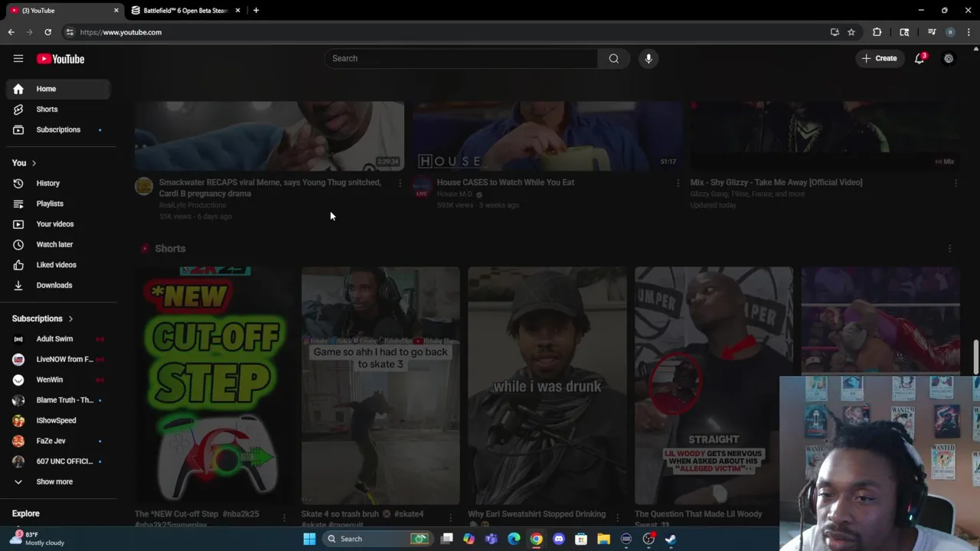Image resolution: width=980 pixels, height=551 pixels.
Task: Click the search magnifier button
Action: pyautogui.click(x=613, y=58)
